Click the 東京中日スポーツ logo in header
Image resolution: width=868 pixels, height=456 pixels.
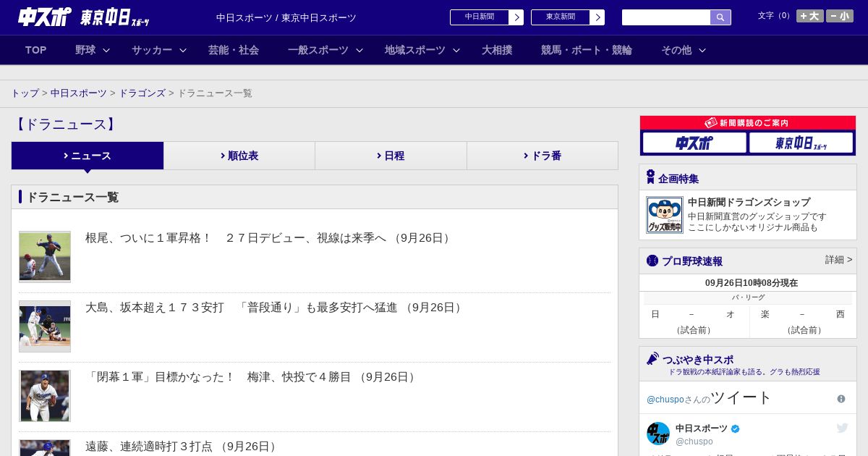coord(115,17)
